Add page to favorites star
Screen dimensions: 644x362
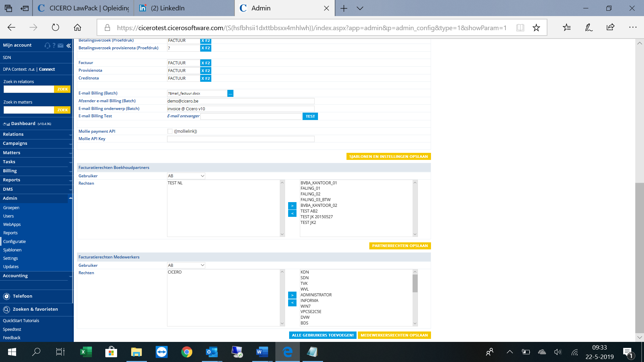(536, 27)
